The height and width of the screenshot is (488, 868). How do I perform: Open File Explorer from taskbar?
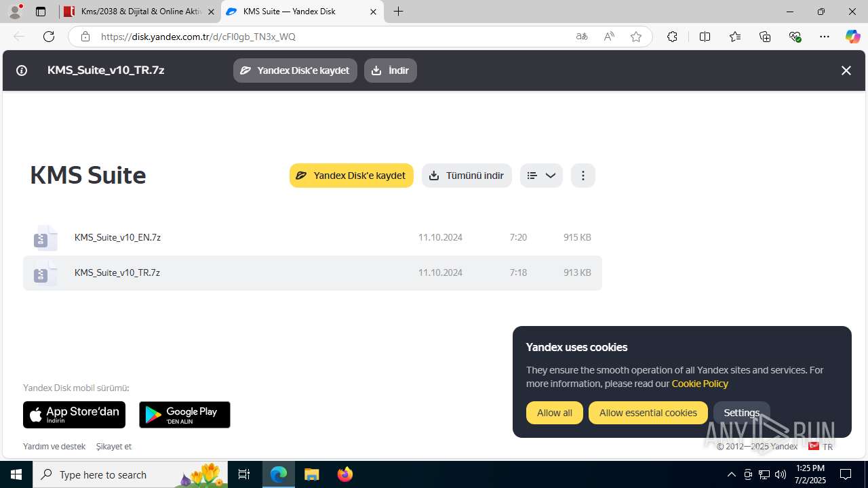tap(312, 474)
